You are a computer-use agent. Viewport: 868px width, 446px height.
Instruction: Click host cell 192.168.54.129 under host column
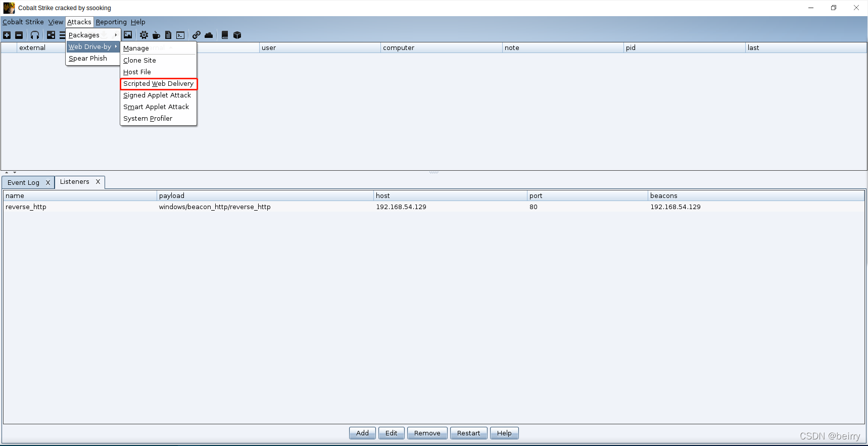(451, 207)
